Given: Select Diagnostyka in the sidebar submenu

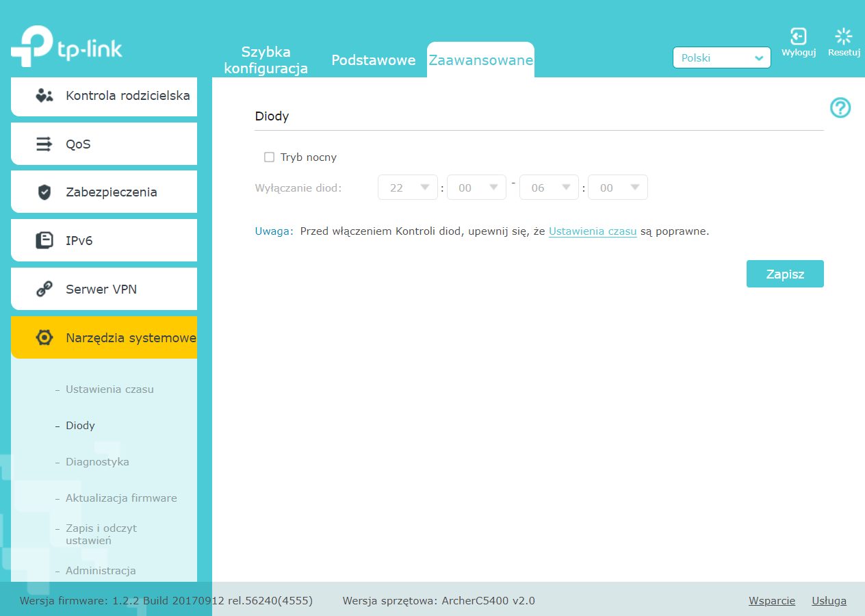Looking at the screenshot, I should 97,462.
